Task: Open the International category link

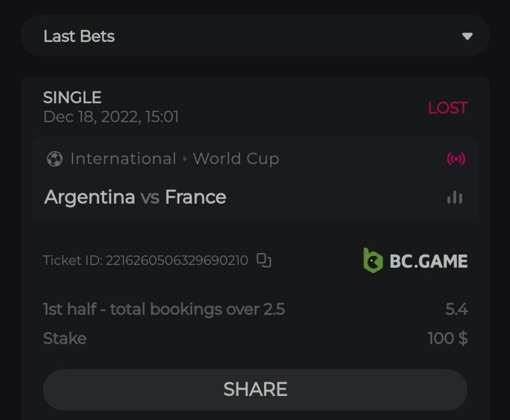Action: 123,159
